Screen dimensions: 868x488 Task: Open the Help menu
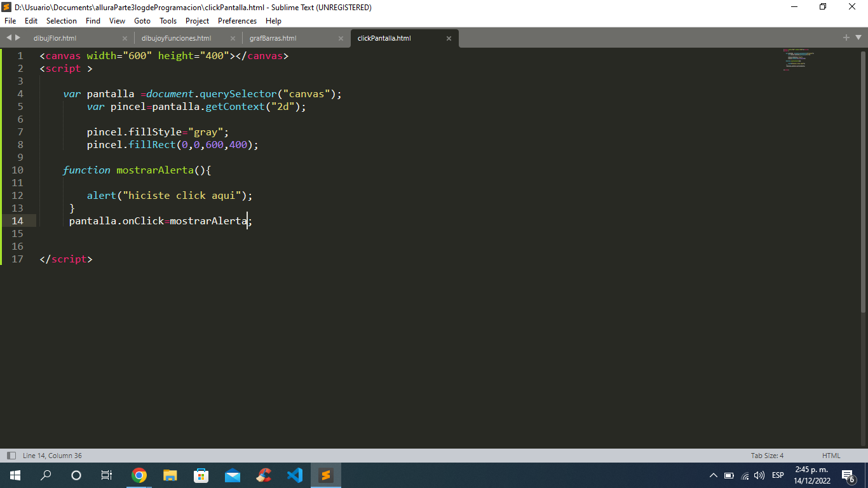[x=273, y=21]
